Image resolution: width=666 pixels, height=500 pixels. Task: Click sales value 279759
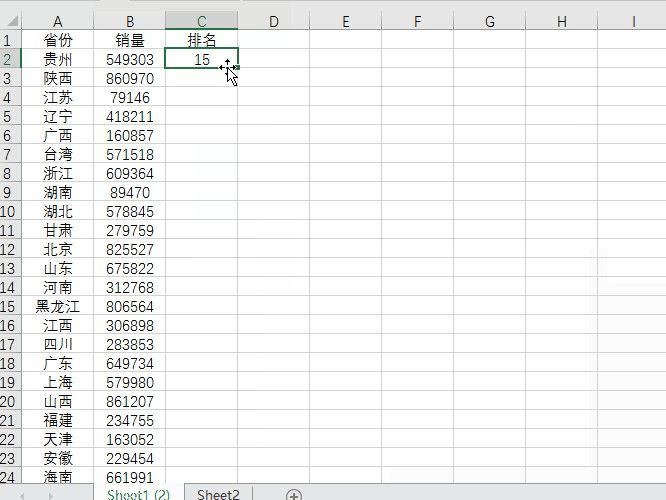click(130, 230)
